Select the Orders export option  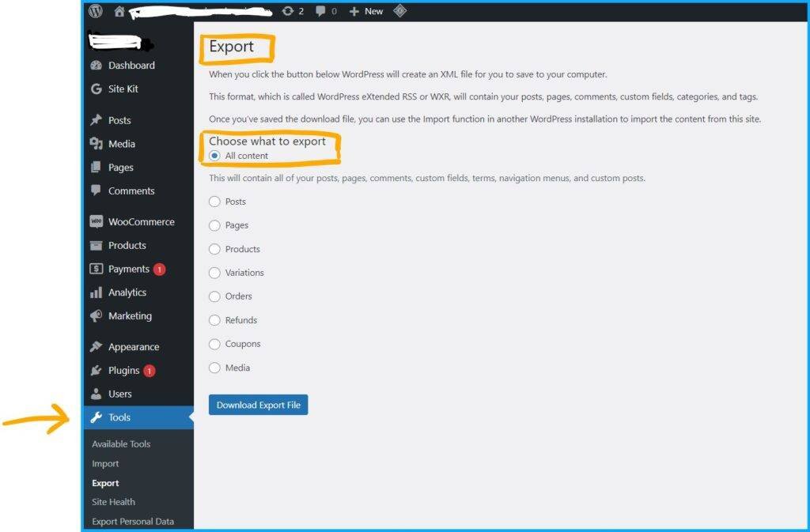[x=214, y=296]
